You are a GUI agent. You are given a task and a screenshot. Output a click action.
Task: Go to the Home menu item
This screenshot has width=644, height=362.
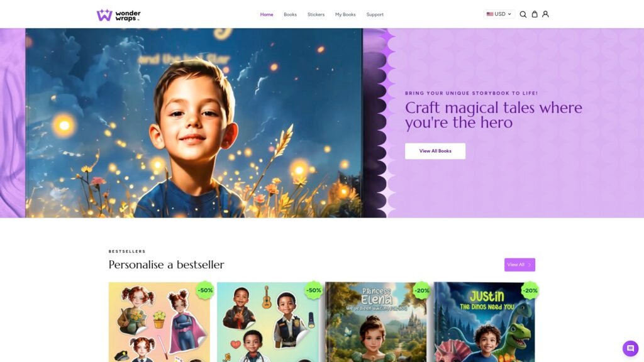tap(267, 14)
